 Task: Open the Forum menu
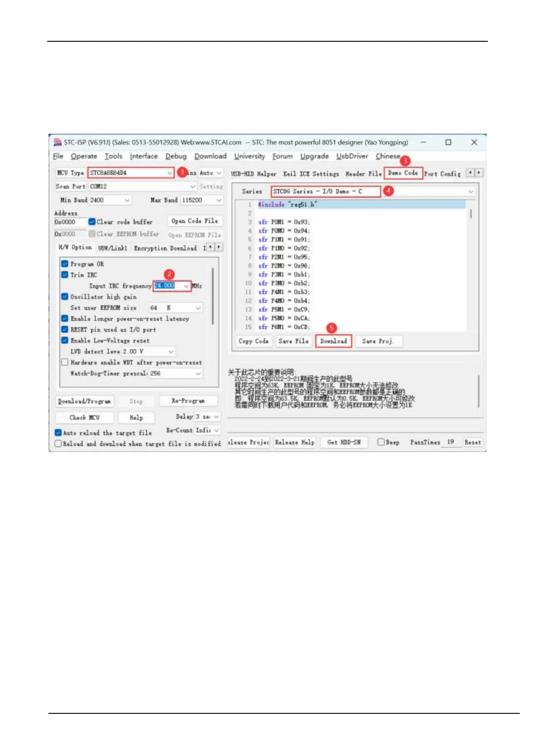[x=282, y=156]
